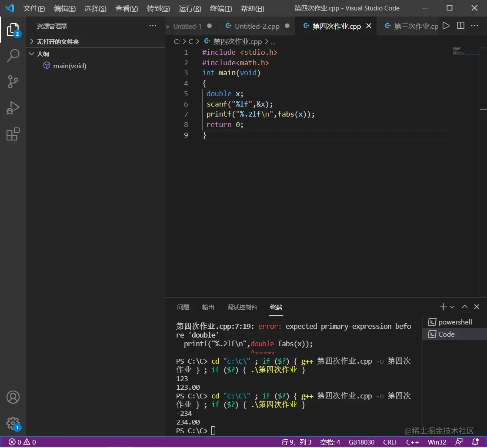Open the 终端(T) menu
Screen dimensions: 487x448
click(221, 9)
